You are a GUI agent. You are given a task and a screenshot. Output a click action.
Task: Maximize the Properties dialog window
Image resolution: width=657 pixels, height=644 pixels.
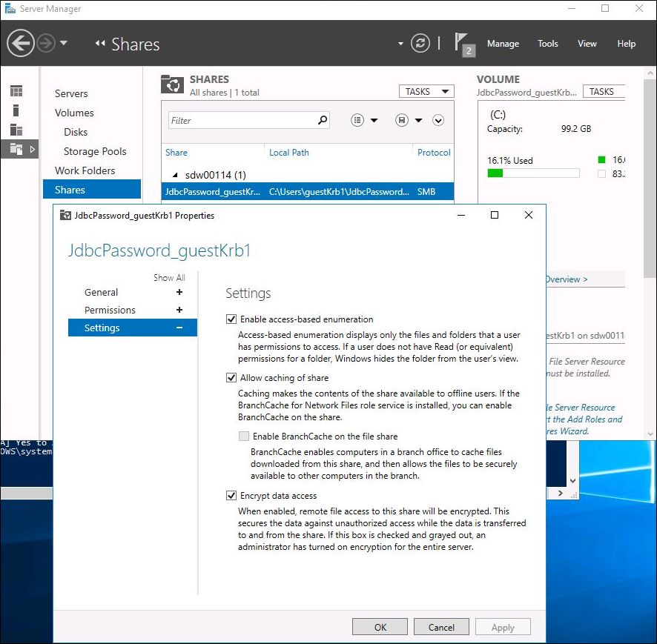tap(495, 215)
